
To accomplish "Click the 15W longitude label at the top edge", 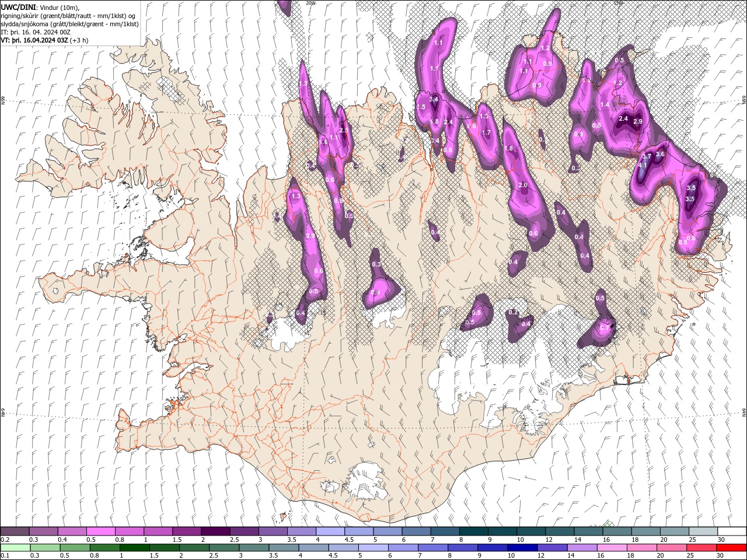I will click(x=619, y=3).
